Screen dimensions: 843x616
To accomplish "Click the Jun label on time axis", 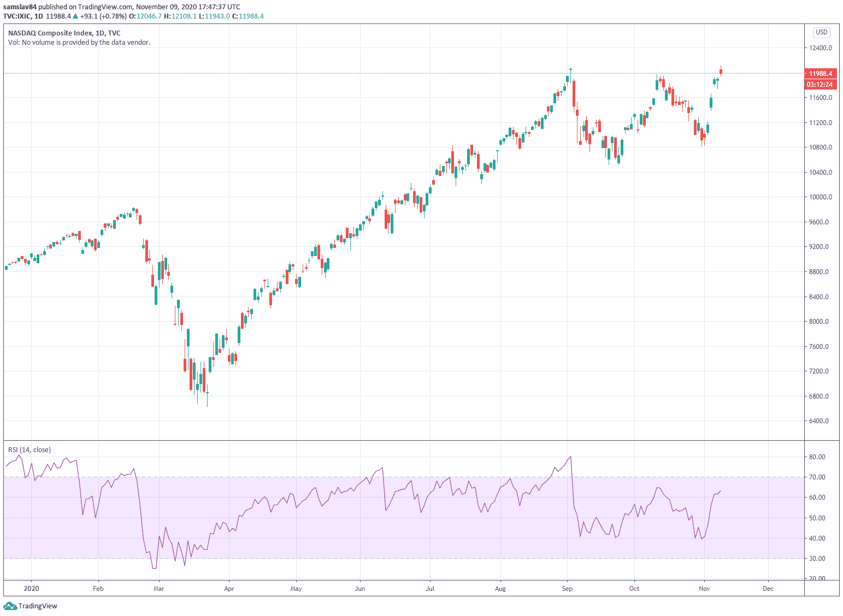I will click(x=360, y=589).
